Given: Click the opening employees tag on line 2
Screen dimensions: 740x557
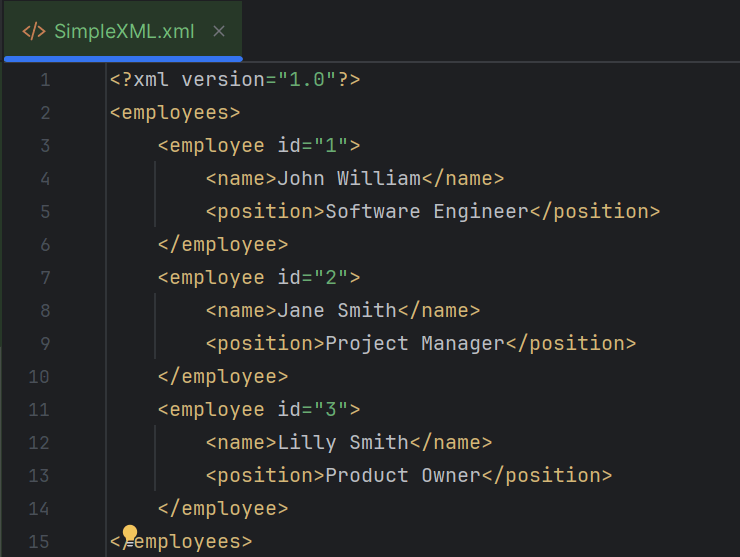Looking at the screenshot, I should [x=175, y=113].
